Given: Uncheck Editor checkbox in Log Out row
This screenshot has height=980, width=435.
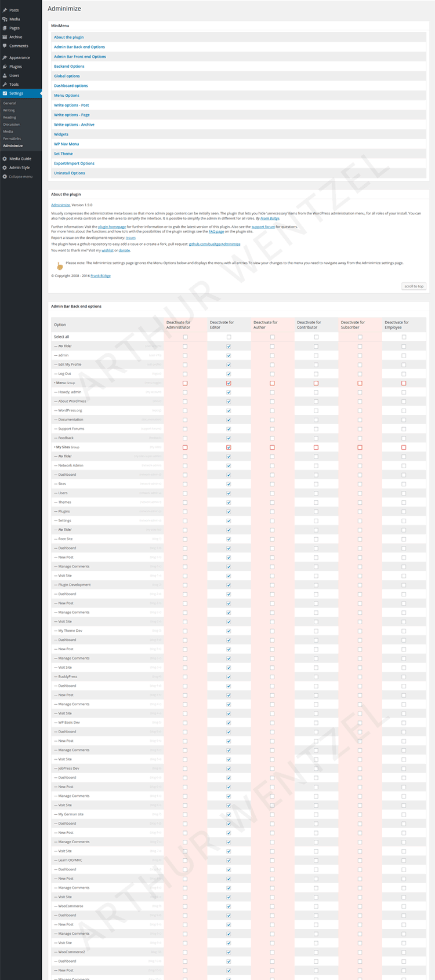Looking at the screenshot, I should point(229,374).
